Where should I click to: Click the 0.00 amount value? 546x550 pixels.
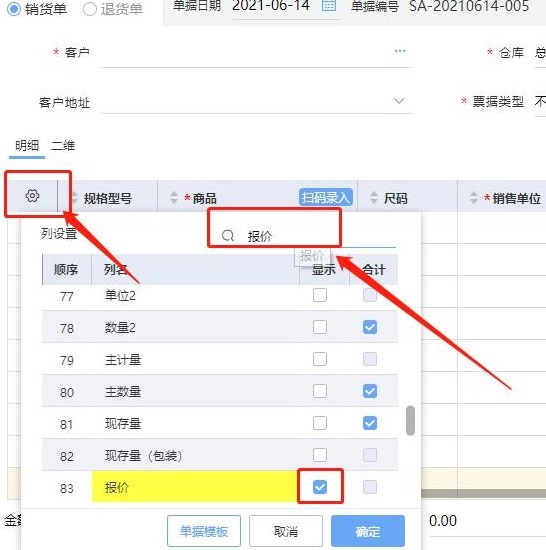pos(443,521)
